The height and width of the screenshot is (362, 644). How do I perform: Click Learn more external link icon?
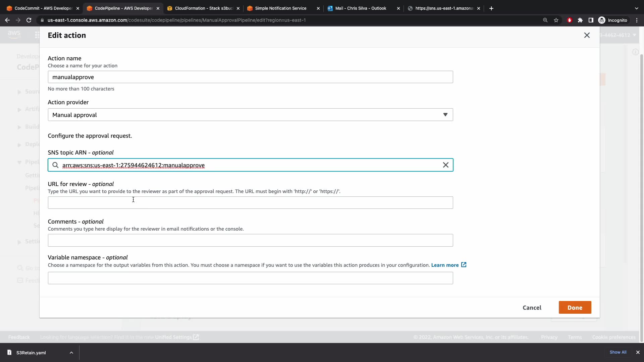(464, 265)
